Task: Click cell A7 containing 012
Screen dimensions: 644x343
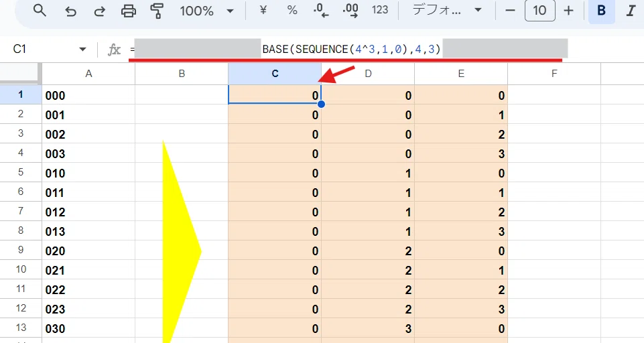Action: [88, 211]
